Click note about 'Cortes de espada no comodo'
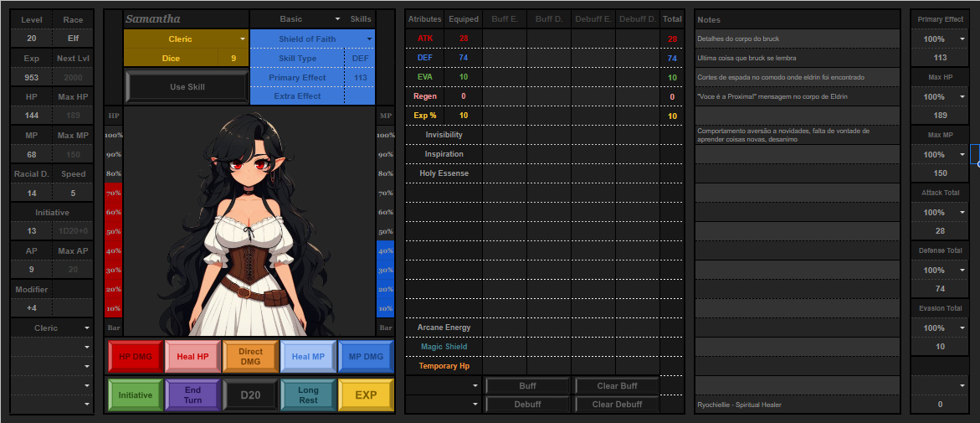This screenshot has width=980, height=423. click(x=797, y=78)
